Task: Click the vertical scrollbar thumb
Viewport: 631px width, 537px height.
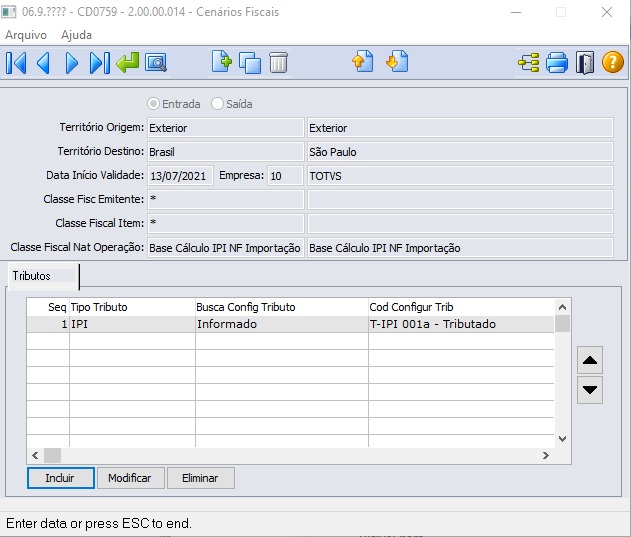Action: (x=563, y=324)
